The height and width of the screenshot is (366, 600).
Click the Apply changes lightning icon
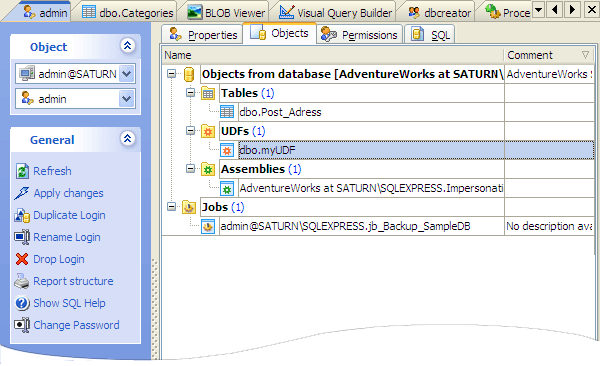tap(21, 193)
